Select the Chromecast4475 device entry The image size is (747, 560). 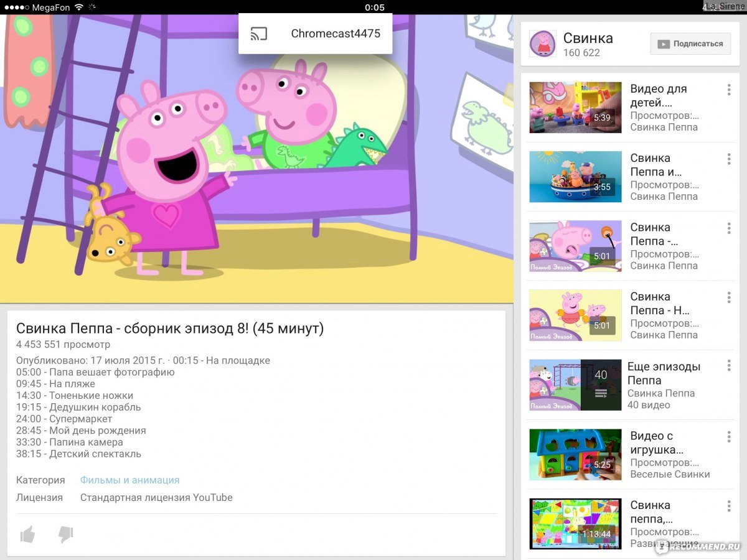[336, 34]
